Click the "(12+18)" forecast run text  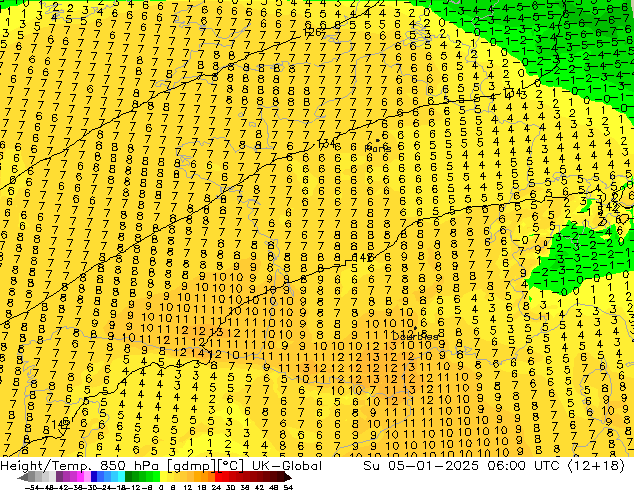click(x=596, y=466)
